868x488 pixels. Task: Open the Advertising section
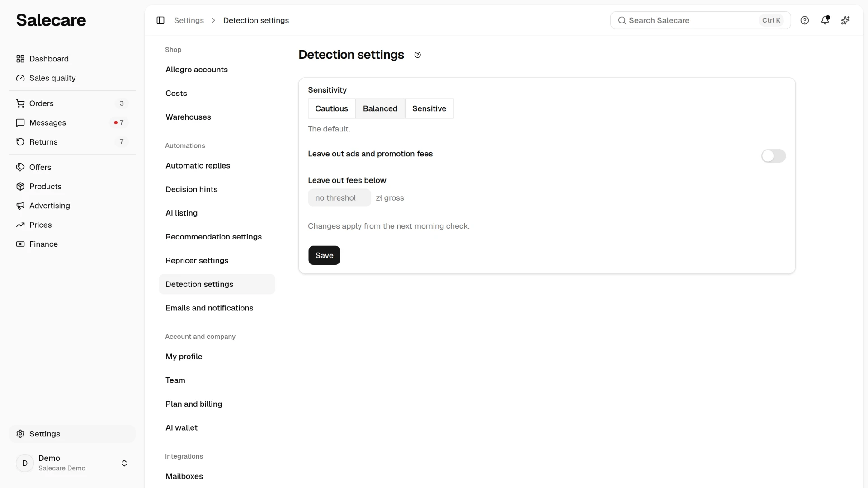click(72, 206)
